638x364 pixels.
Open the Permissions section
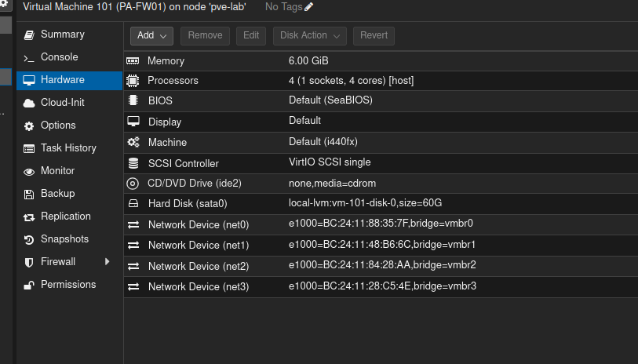[x=70, y=285]
